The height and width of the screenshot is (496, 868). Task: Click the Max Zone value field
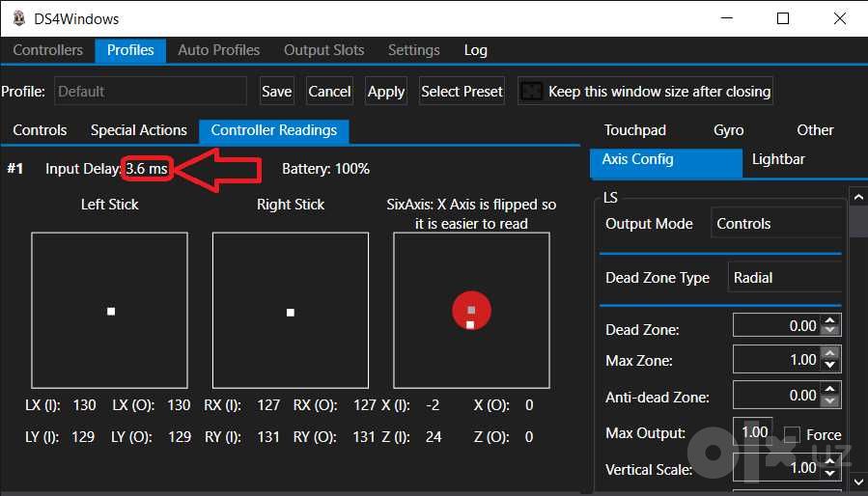[776, 360]
